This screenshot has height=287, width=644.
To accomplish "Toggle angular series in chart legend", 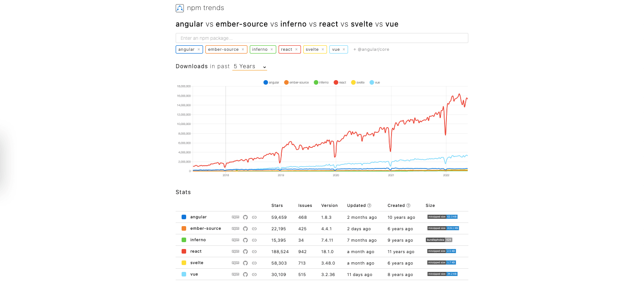I will pyautogui.click(x=271, y=82).
